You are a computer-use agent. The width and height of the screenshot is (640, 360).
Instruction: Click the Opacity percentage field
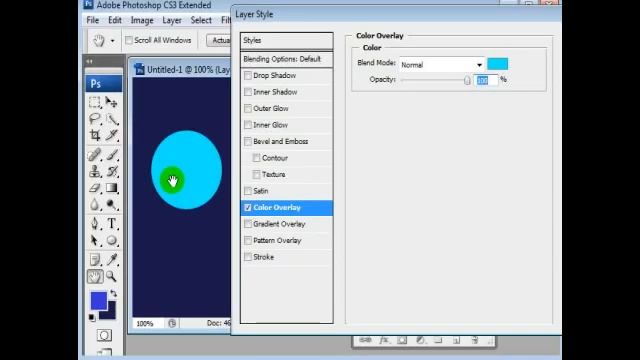486,80
